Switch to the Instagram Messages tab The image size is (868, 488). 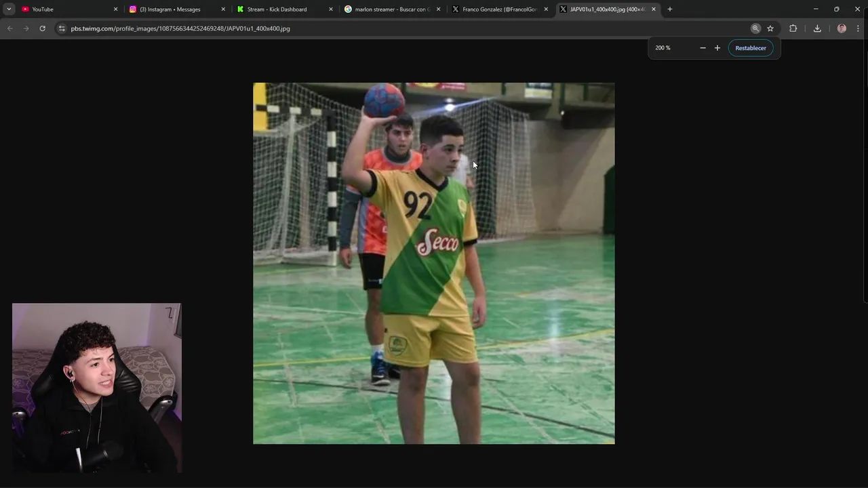point(176,9)
